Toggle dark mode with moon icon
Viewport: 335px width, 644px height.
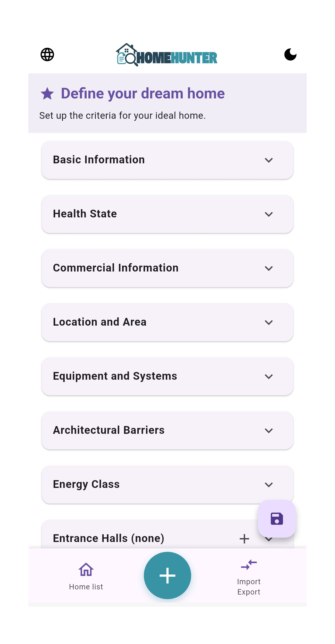[290, 55]
